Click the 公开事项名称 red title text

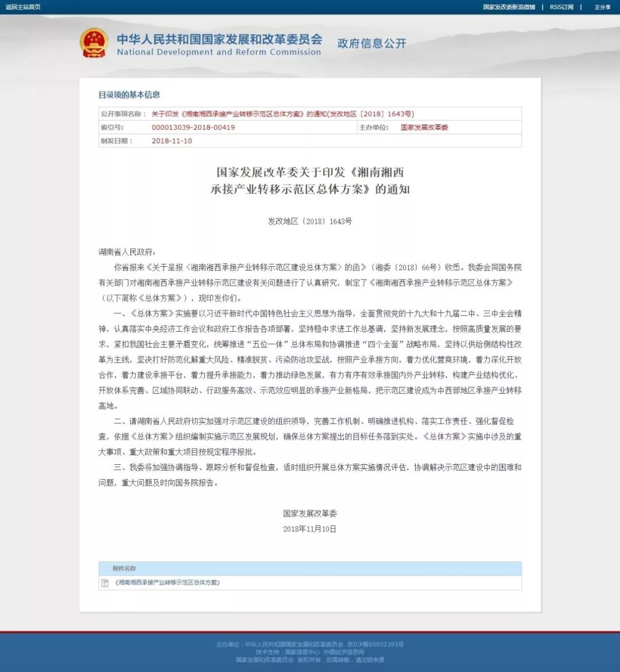point(282,114)
